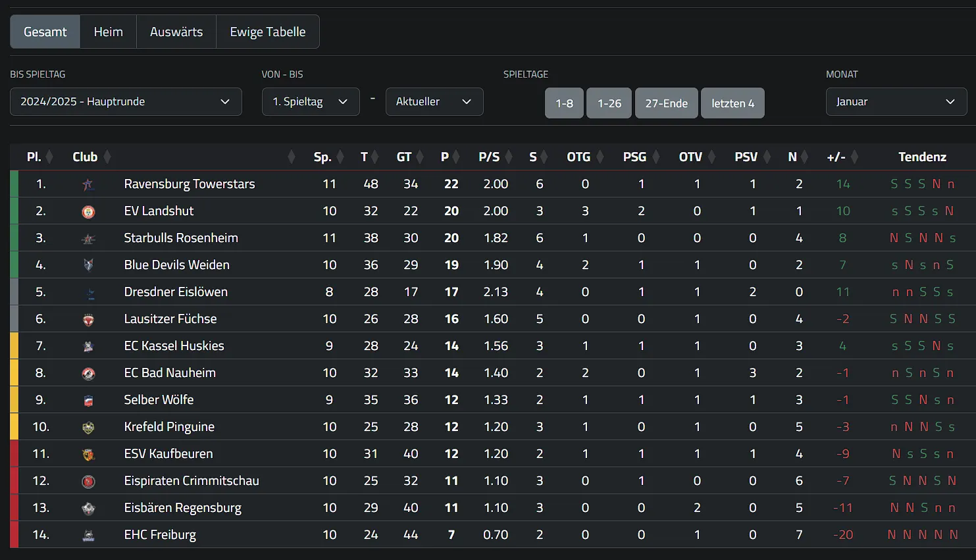Sort table by Pl. column arrows

(49, 157)
